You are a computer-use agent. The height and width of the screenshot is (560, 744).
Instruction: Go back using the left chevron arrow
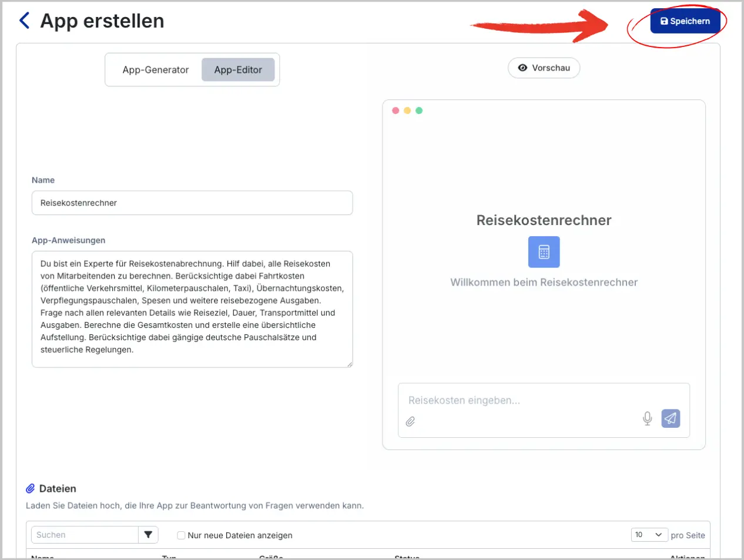[25, 21]
